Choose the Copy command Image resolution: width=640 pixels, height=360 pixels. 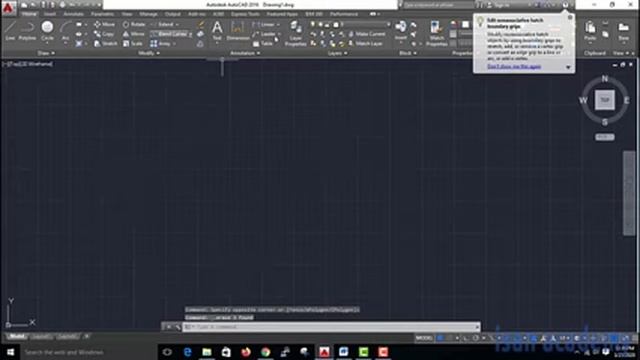(104, 34)
